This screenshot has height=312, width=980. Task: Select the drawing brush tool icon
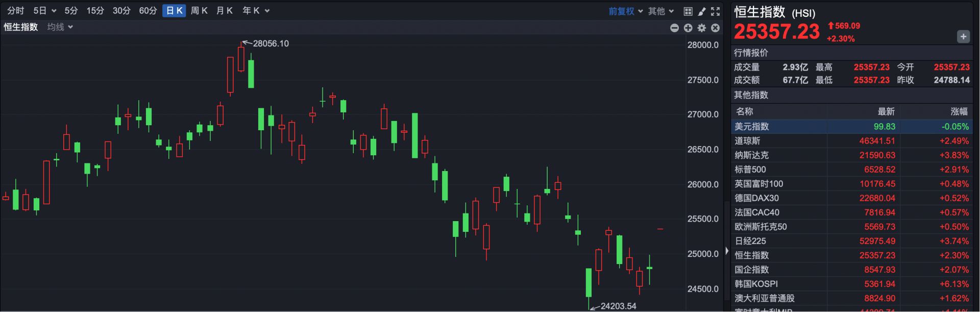[702, 11]
